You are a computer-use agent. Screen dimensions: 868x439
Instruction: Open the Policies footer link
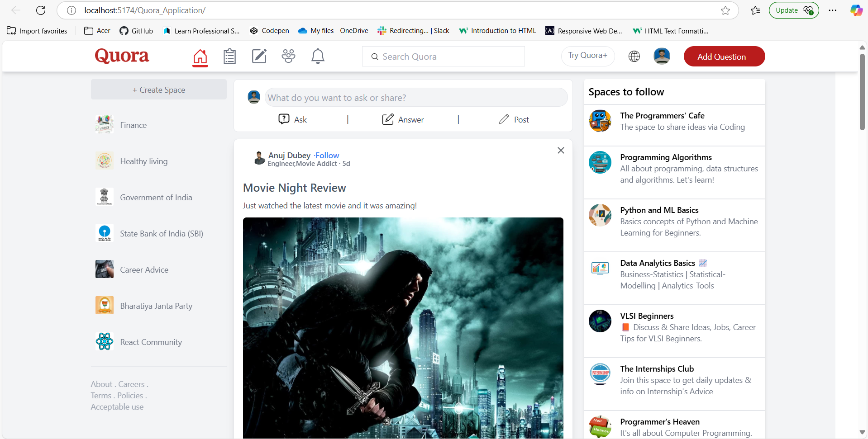(x=130, y=395)
